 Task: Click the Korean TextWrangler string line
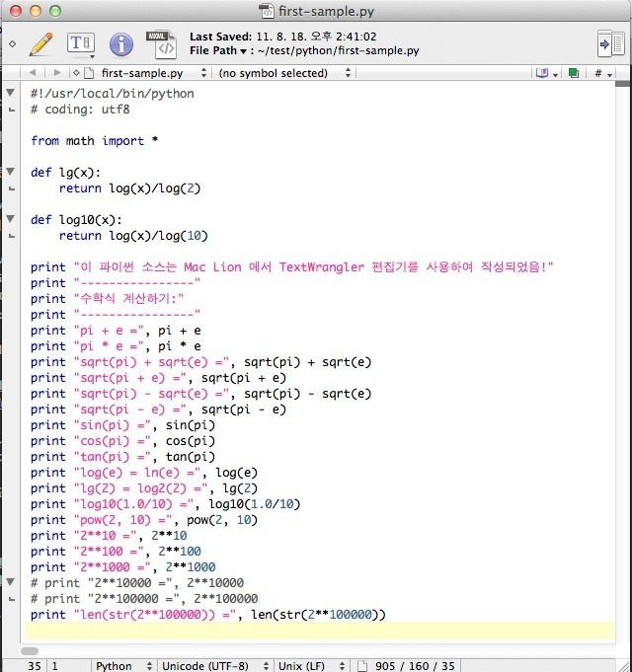292,267
